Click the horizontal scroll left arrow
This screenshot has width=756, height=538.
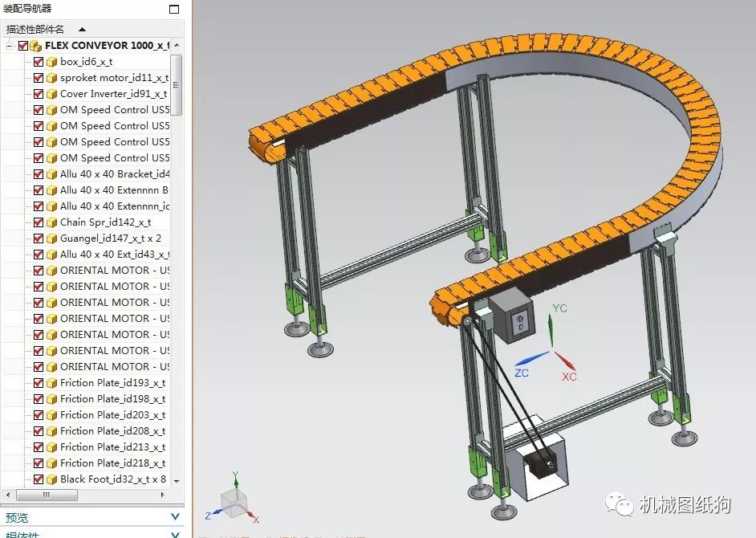click(7, 495)
